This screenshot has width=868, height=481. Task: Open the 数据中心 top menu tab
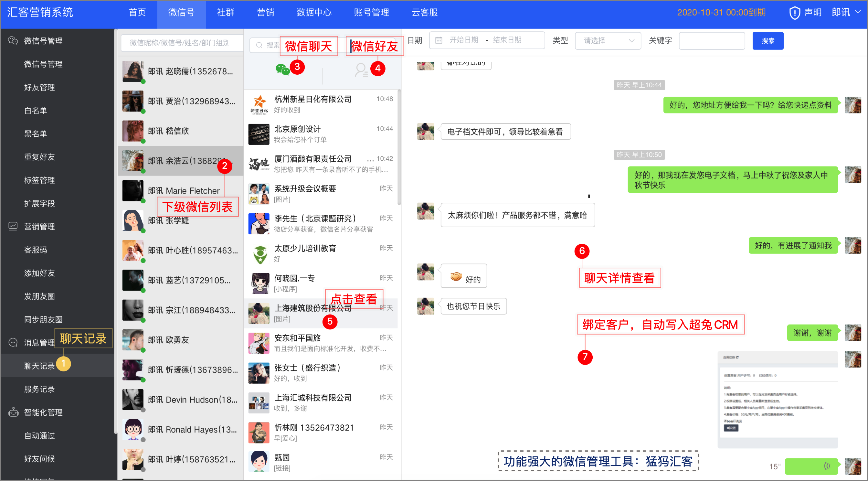pos(314,13)
